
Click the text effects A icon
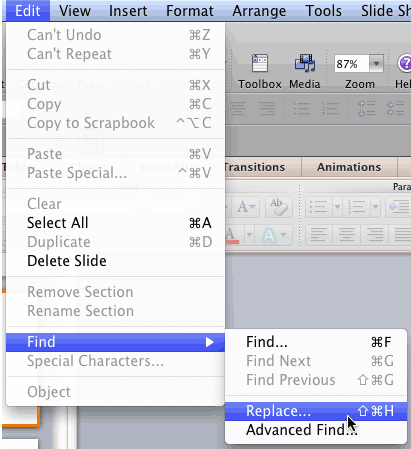click(x=269, y=235)
